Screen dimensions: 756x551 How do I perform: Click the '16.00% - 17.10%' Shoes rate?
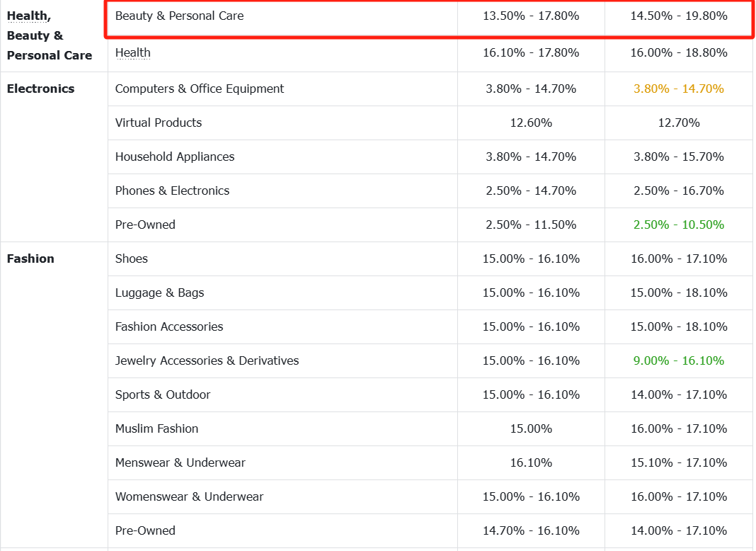click(679, 259)
